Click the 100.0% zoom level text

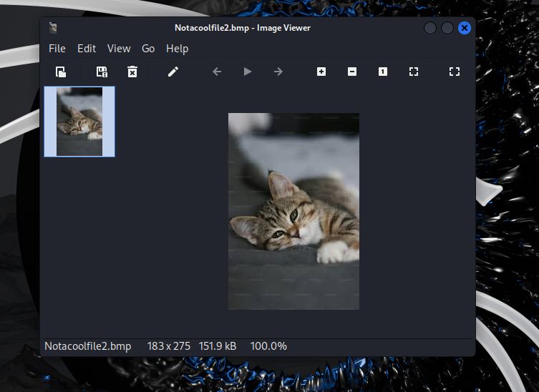268,346
